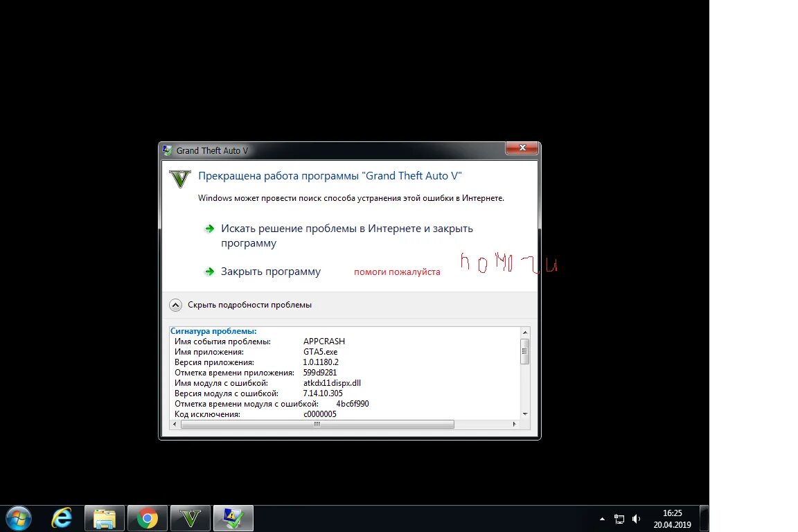The image size is (798, 532).
Task: Select the GTA5.exe application name
Action: tap(320, 352)
